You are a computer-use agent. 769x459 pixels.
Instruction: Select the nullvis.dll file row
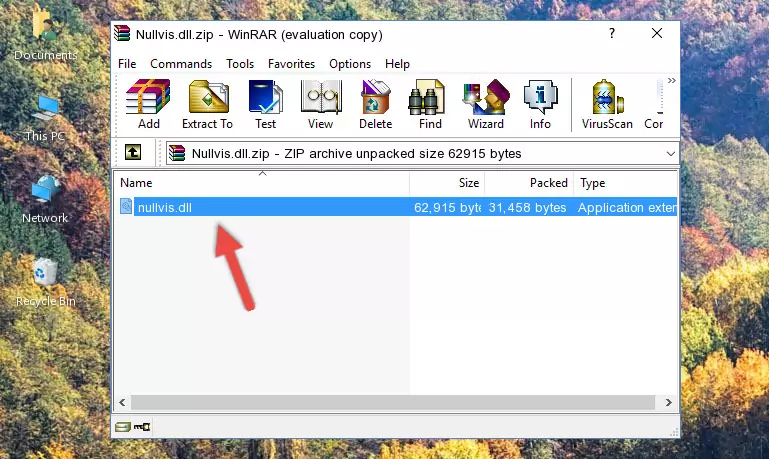pyautogui.click(x=396, y=207)
